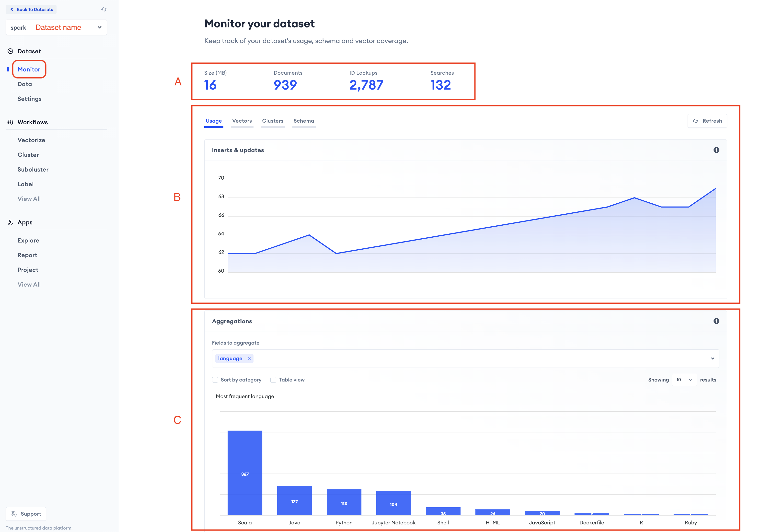Click the info icon on Inserts & updates
The width and height of the screenshot is (761, 532).
(x=716, y=150)
